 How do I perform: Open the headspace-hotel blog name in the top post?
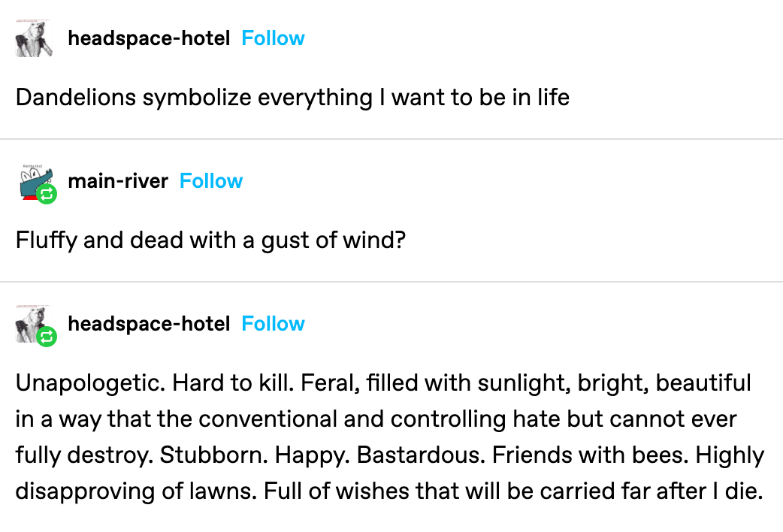pos(149,38)
